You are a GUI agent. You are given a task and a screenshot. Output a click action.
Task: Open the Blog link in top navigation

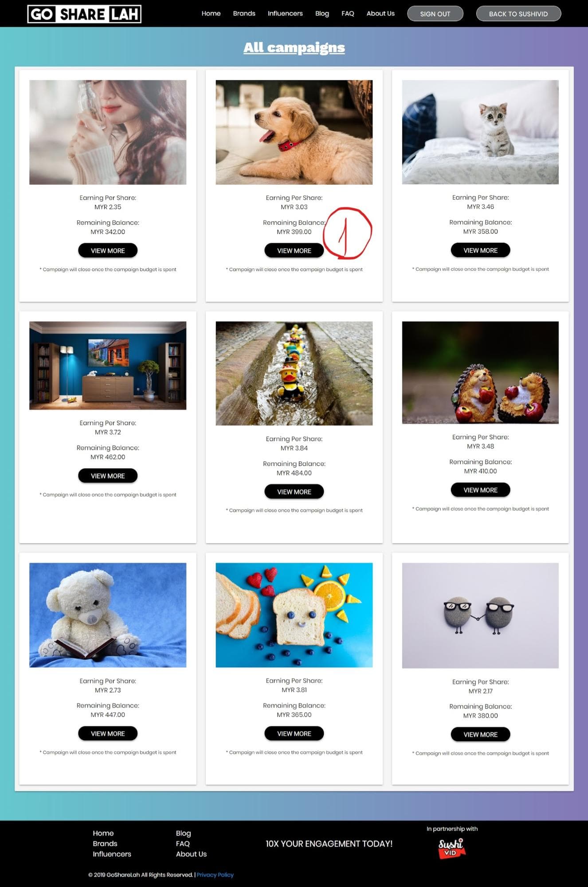pyautogui.click(x=322, y=13)
